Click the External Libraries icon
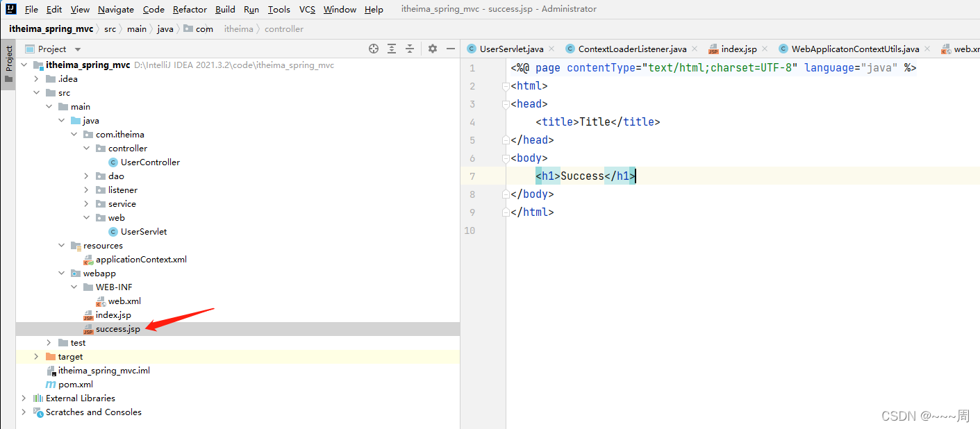 [x=38, y=398]
